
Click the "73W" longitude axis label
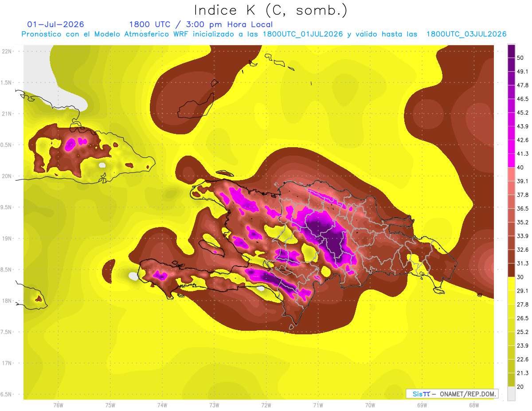tap(214, 405)
